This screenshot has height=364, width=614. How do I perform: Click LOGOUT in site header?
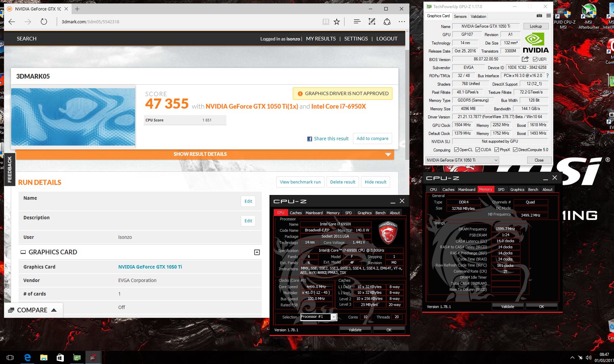point(387,39)
